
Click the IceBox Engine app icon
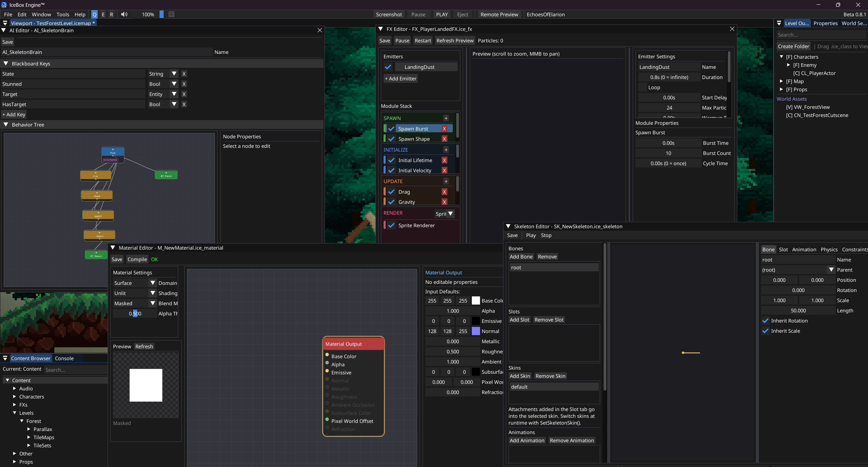click(4, 5)
